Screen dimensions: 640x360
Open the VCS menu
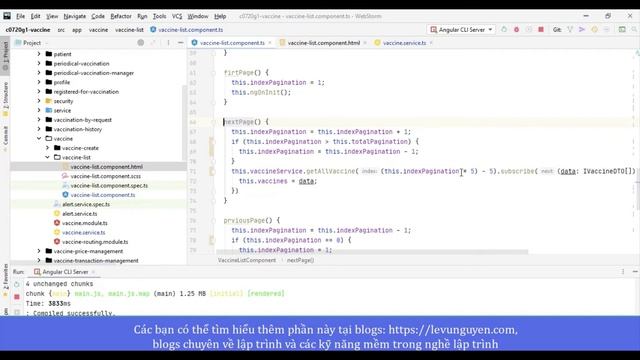pyautogui.click(x=177, y=16)
